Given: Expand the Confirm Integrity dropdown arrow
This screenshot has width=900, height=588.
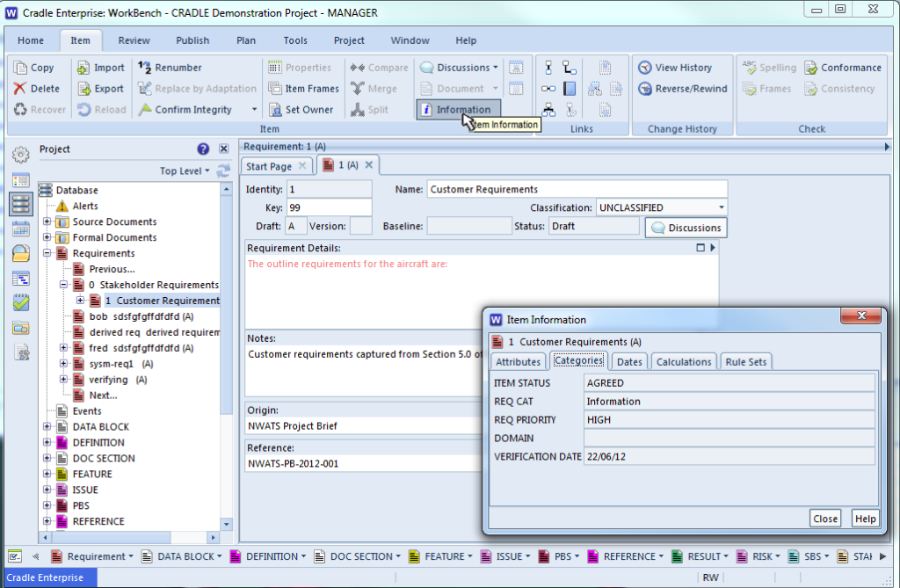Looking at the screenshot, I should coord(254,110).
